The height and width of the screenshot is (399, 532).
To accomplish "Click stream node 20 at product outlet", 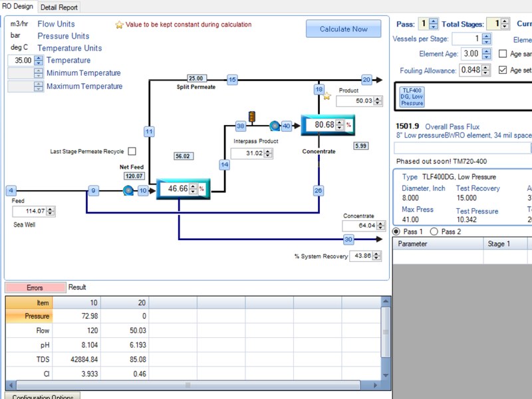I will pos(366,80).
